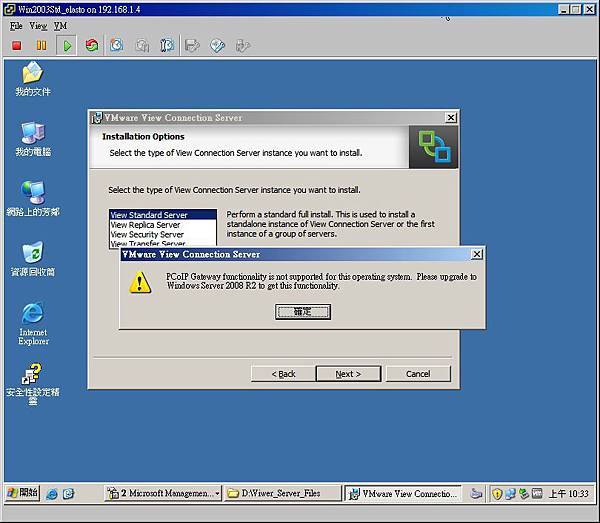Click the tray icon left of clock
This screenshot has height=523, width=600.
click(x=537, y=494)
